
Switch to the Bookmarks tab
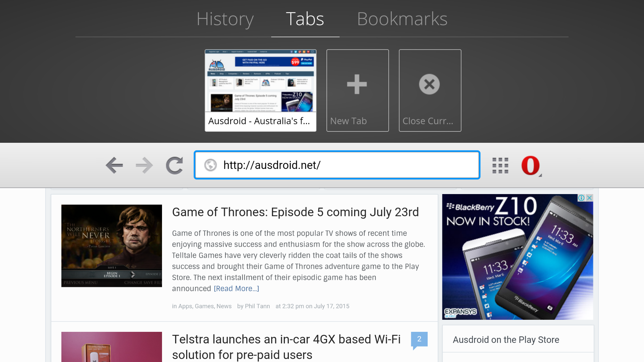pos(402,19)
